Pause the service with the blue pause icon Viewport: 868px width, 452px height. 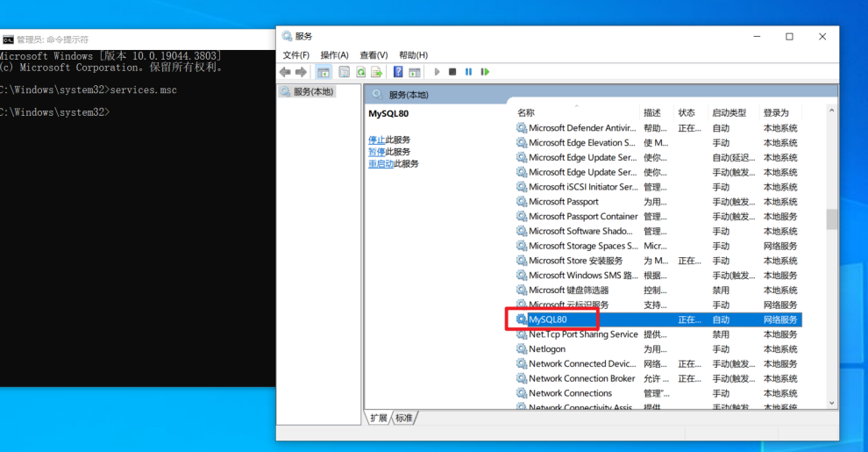coord(468,72)
